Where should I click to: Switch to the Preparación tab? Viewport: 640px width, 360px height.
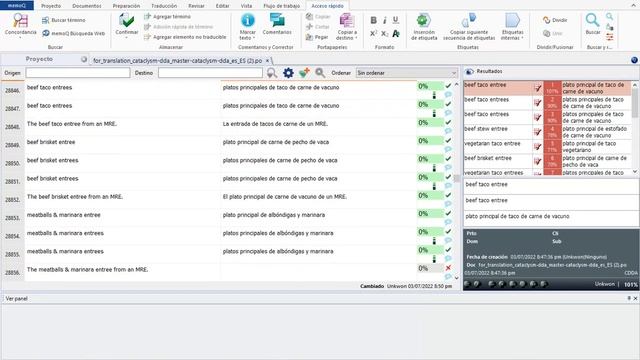pyautogui.click(x=126, y=6)
